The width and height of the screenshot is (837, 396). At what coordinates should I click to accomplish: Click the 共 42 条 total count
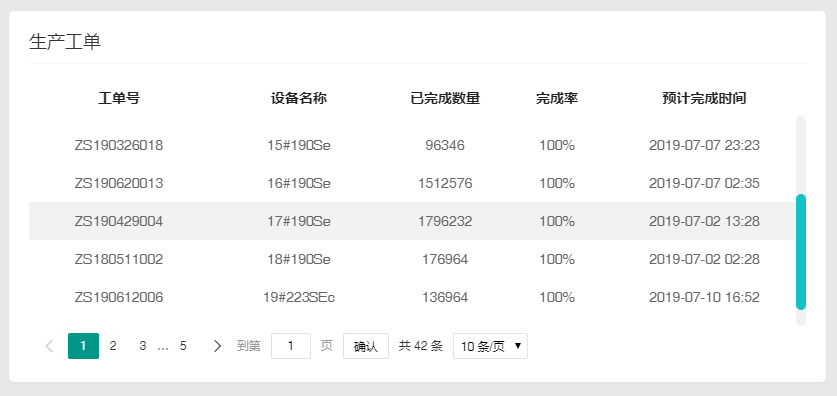[421, 346]
